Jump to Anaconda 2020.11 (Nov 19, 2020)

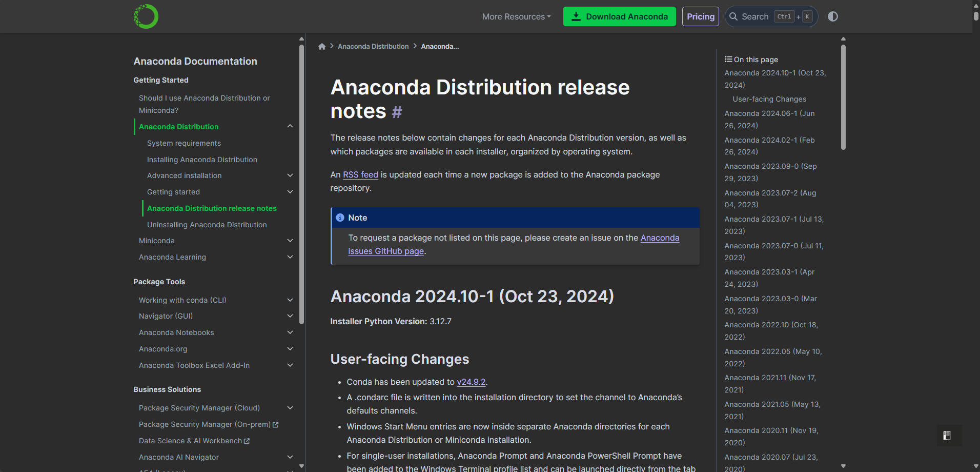point(771,437)
